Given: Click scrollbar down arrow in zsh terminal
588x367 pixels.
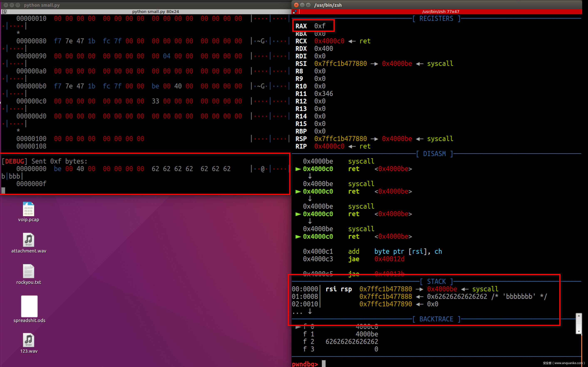Looking at the screenshot, I should tap(579, 331).
